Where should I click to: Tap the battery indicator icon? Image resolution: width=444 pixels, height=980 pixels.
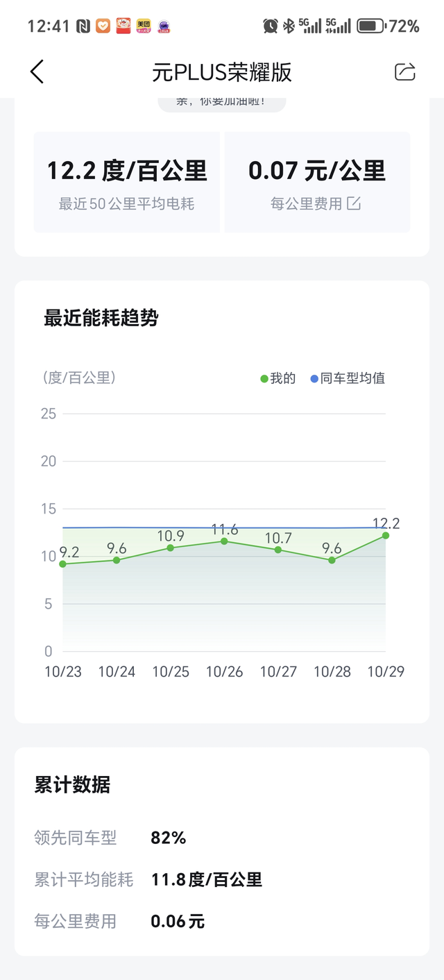click(371, 26)
